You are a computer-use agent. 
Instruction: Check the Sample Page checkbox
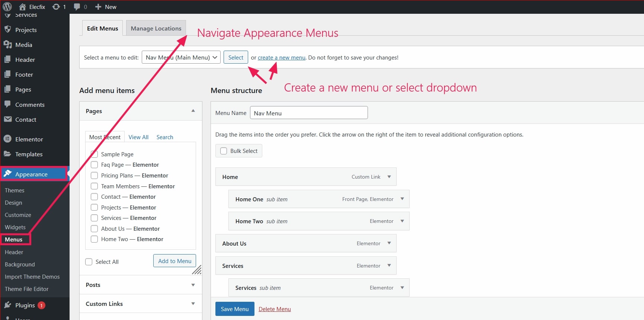tap(94, 154)
